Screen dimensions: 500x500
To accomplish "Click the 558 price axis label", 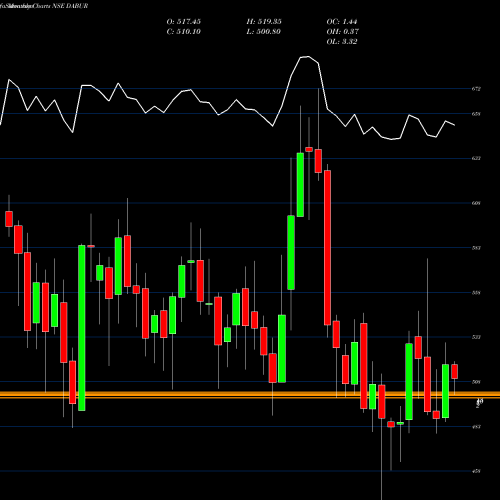I will click(x=476, y=293).
